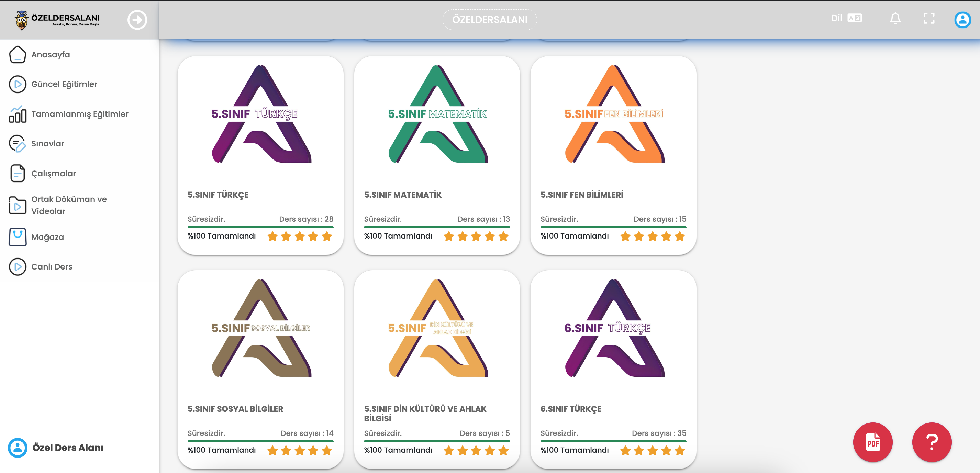Click the Mağaza shopping bag icon
980x473 pixels.
(x=18, y=237)
